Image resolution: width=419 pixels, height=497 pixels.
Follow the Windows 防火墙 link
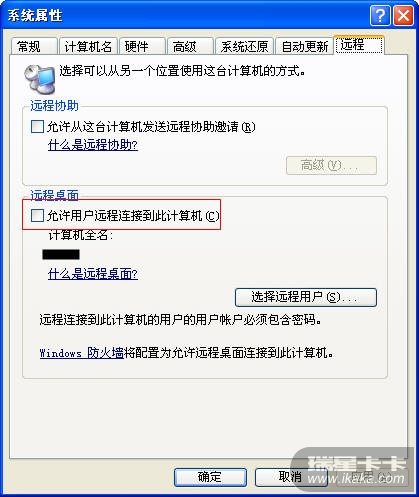click(x=81, y=353)
